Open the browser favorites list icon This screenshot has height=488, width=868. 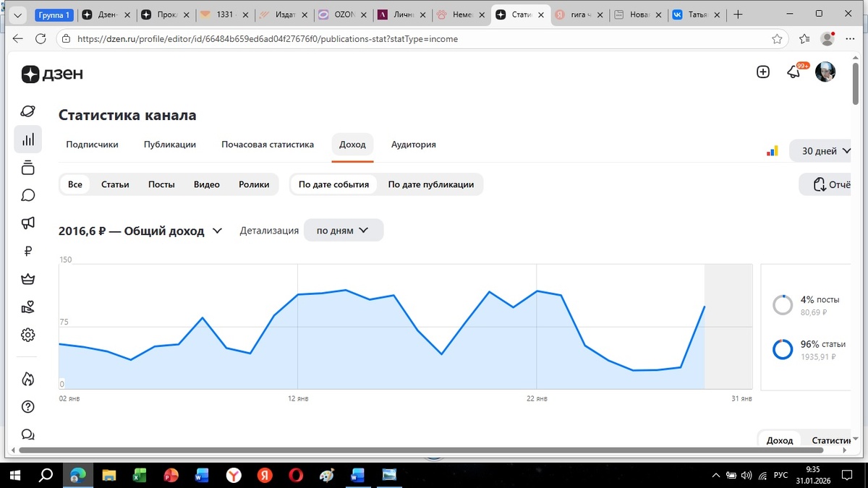(804, 39)
